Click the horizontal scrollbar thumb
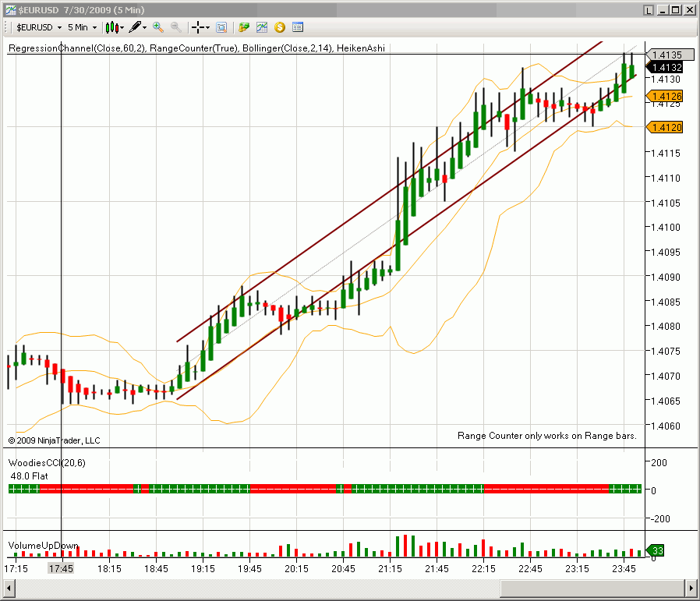Viewport: 700px width, 601px height. pos(592,588)
